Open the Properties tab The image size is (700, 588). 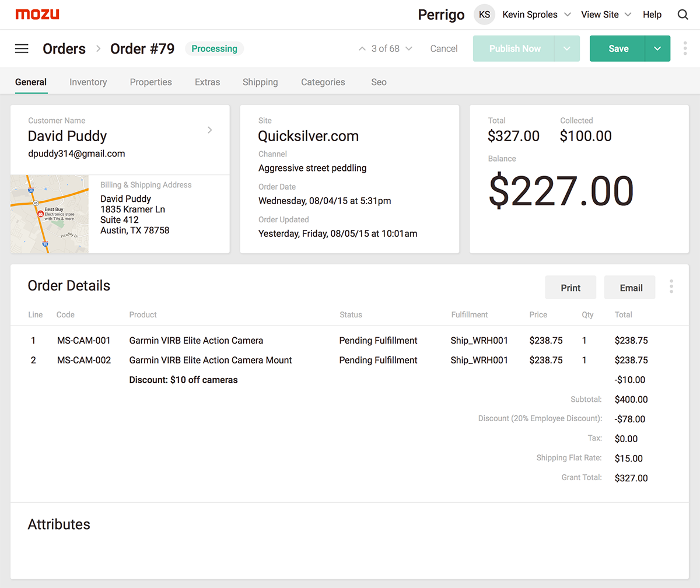click(151, 82)
